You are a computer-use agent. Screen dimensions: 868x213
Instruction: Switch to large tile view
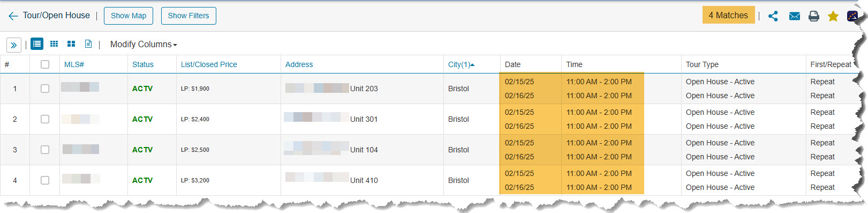[71, 44]
